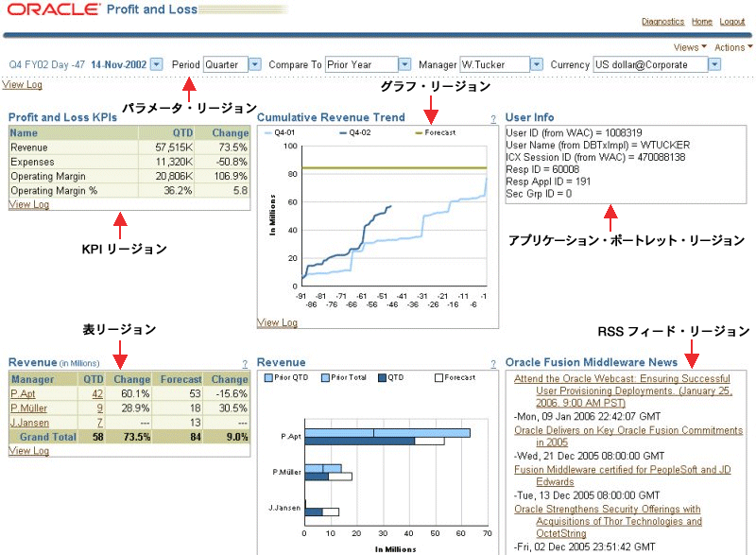Open the Manager dropdown arrow
756x555 pixels.
537,64
